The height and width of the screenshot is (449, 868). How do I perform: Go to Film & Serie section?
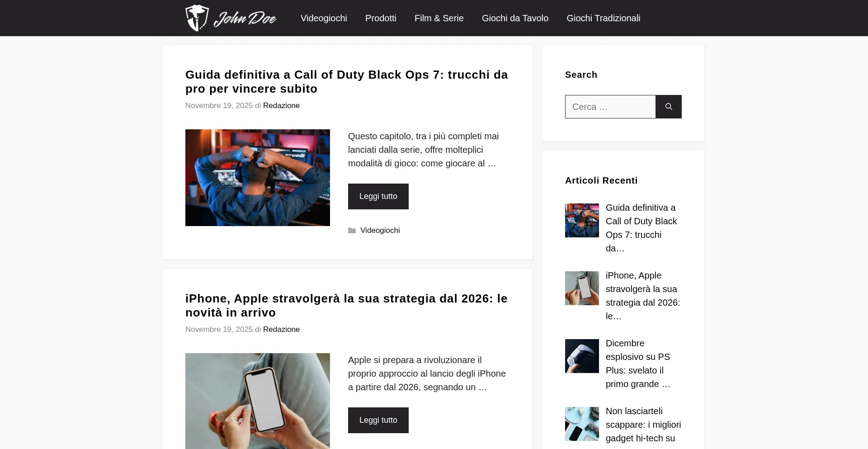pos(439,18)
